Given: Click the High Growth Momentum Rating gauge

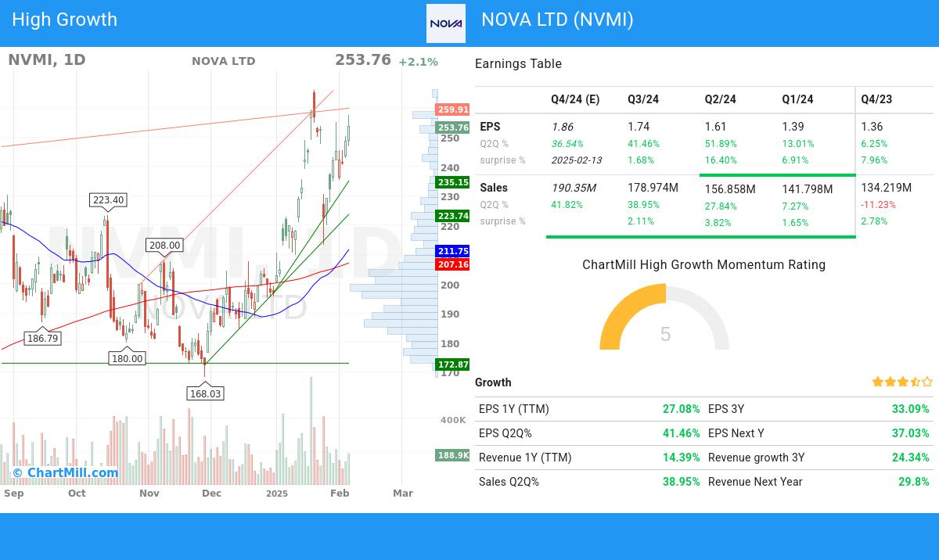Looking at the screenshot, I should coord(664,317).
